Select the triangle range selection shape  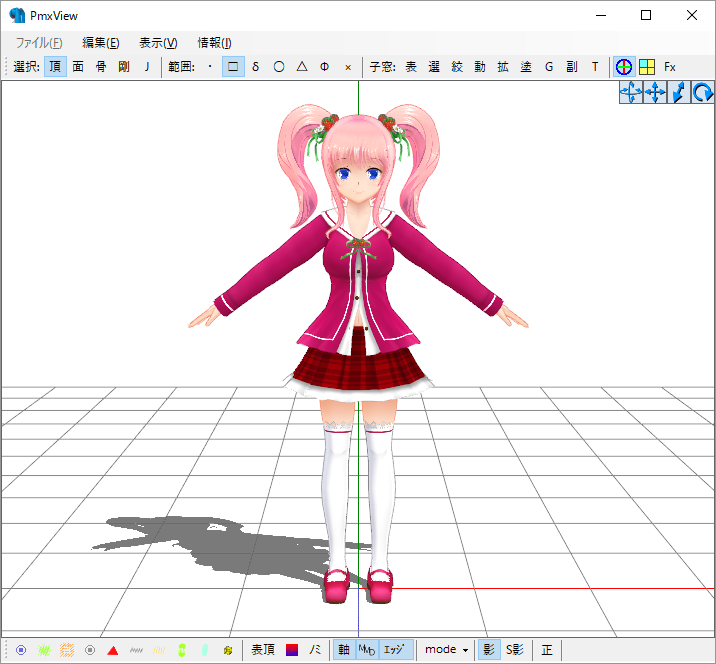click(x=302, y=67)
